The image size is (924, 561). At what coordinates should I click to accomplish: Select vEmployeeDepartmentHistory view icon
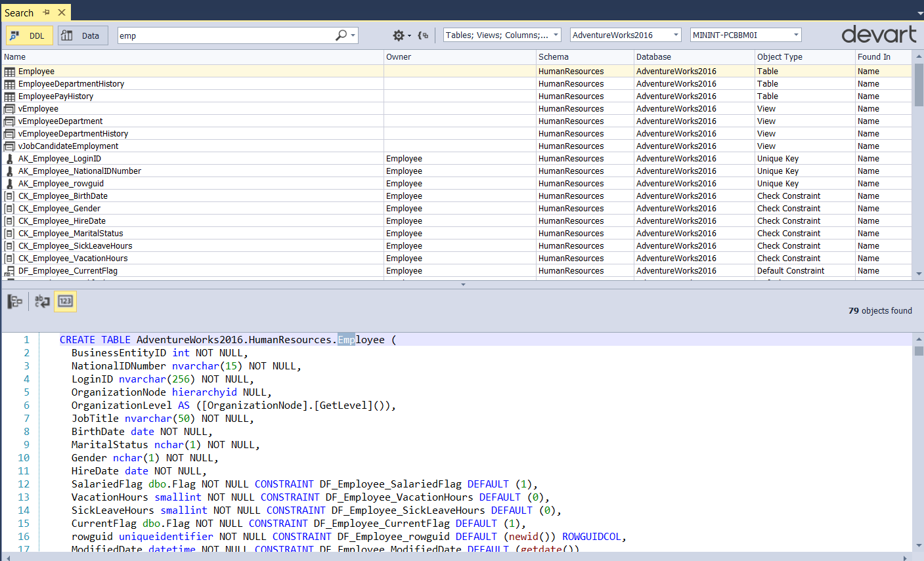10,134
